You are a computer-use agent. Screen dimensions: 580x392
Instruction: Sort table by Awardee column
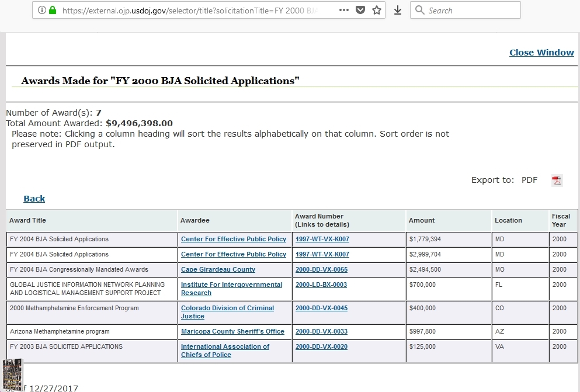[195, 220]
